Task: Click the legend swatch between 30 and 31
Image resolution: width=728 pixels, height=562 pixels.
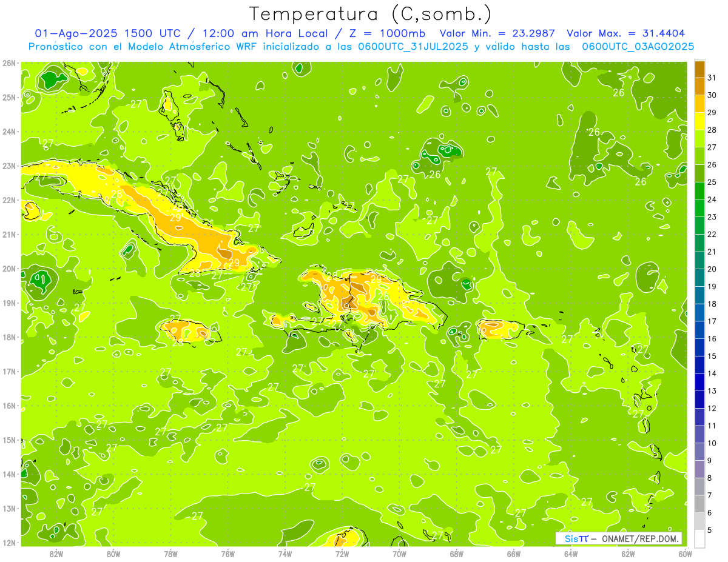Action: pyautogui.click(x=699, y=87)
